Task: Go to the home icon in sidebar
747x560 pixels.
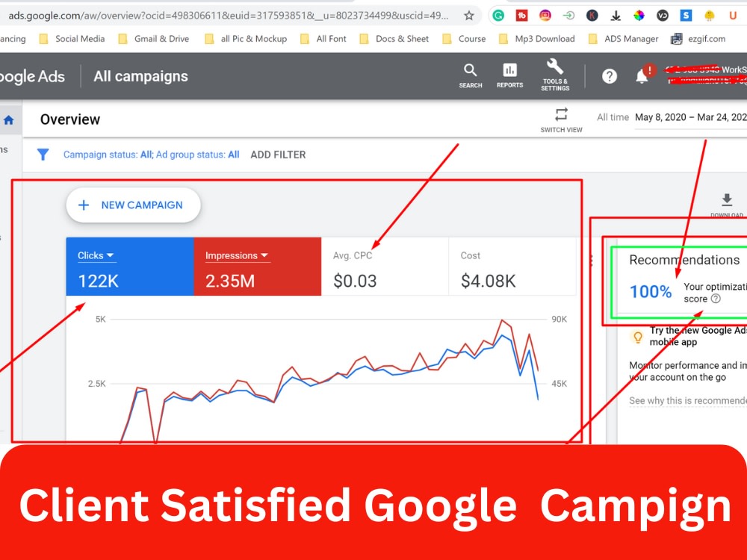Action: (x=8, y=120)
